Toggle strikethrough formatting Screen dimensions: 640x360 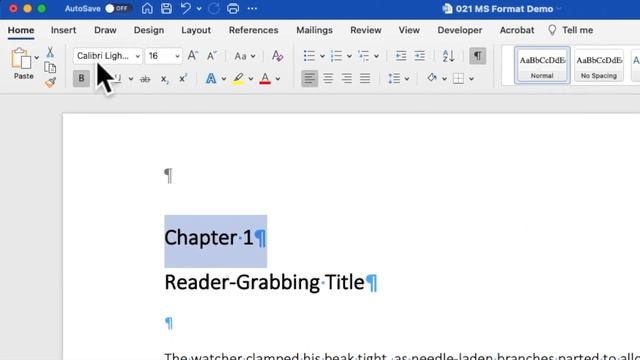click(x=145, y=79)
